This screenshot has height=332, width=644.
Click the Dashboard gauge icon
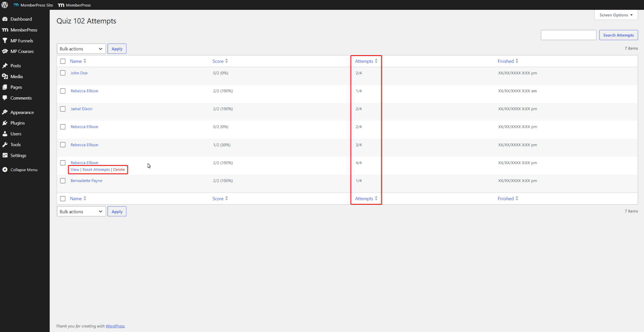(5, 19)
